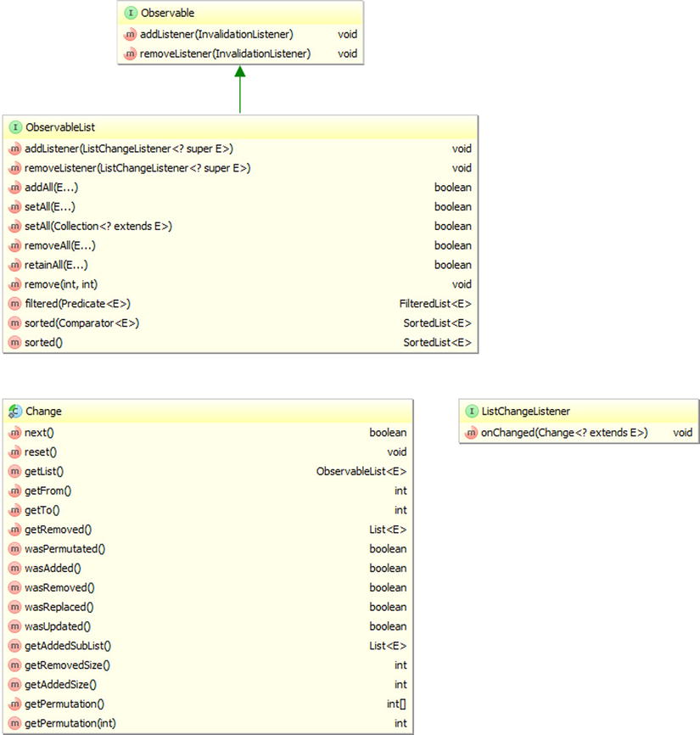Select the class icon beside Change
Screen dimensions: 700x735
(x=15, y=412)
